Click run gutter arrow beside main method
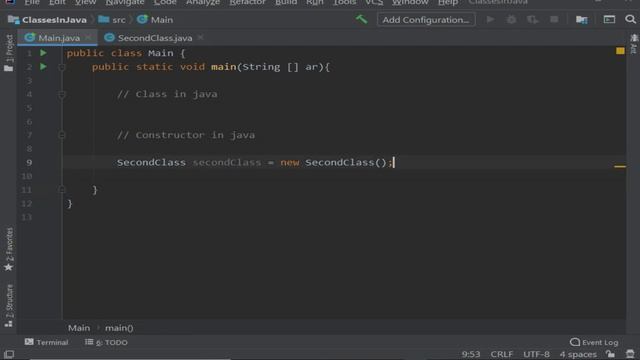 [x=43, y=67]
